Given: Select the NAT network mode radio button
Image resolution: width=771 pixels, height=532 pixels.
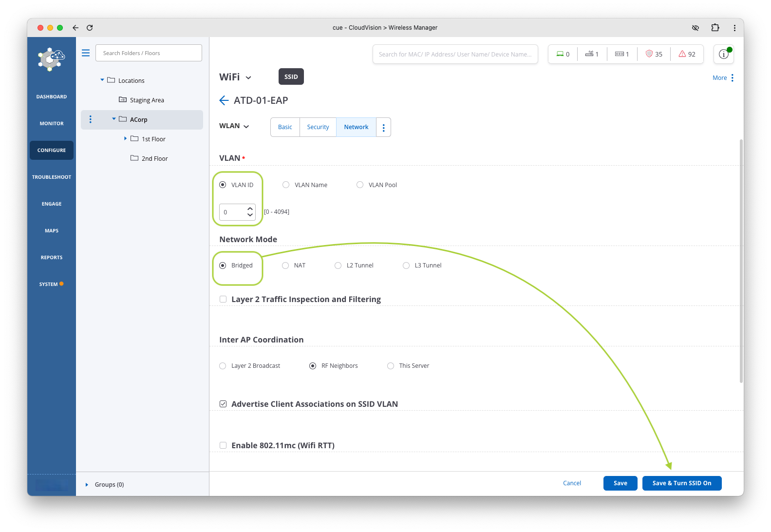Looking at the screenshot, I should click(285, 266).
